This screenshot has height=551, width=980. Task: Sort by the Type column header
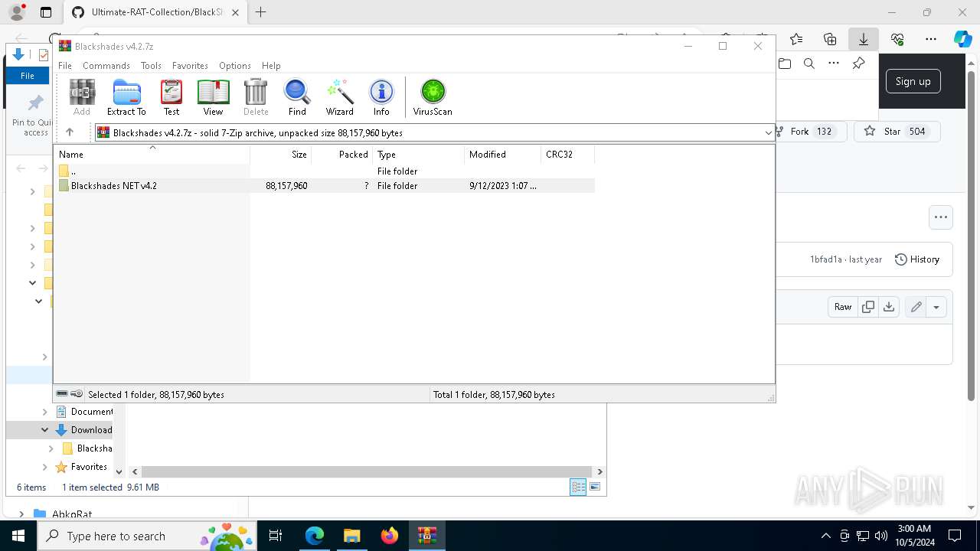[418, 155]
